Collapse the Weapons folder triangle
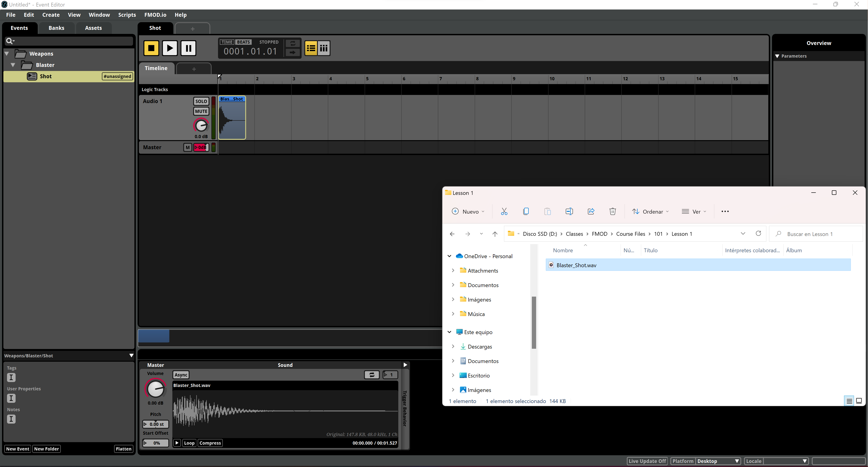 [x=7, y=54]
